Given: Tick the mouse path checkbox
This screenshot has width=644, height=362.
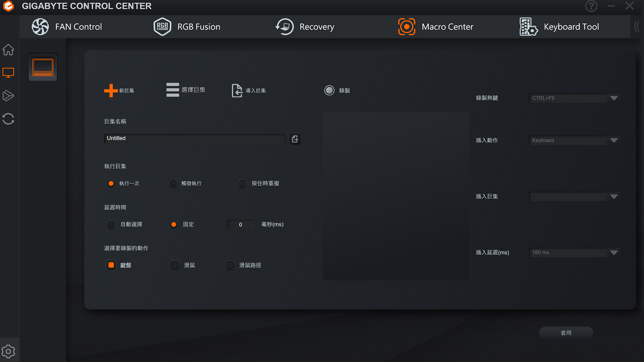Looking at the screenshot, I should click(230, 265).
